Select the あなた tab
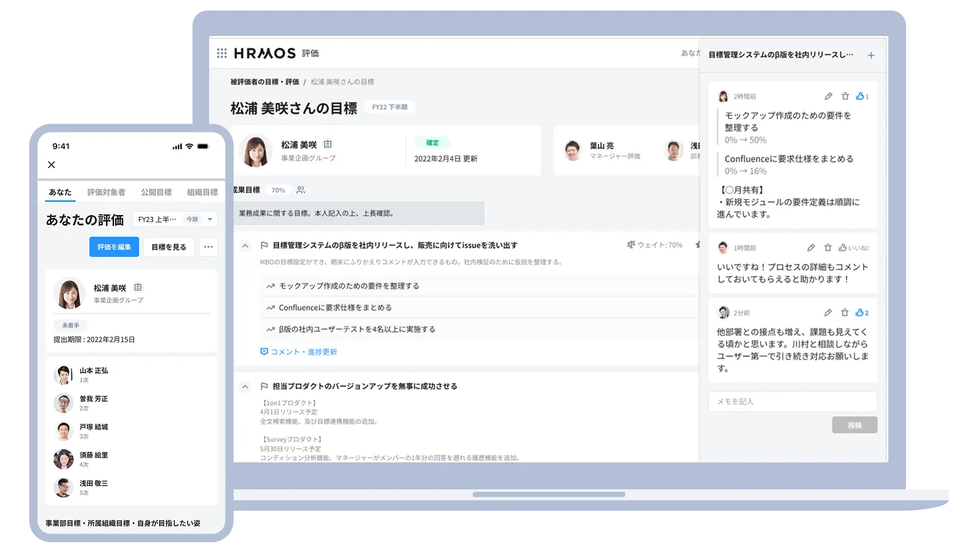The width and height of the screenshot is (980, 552). 59,192
